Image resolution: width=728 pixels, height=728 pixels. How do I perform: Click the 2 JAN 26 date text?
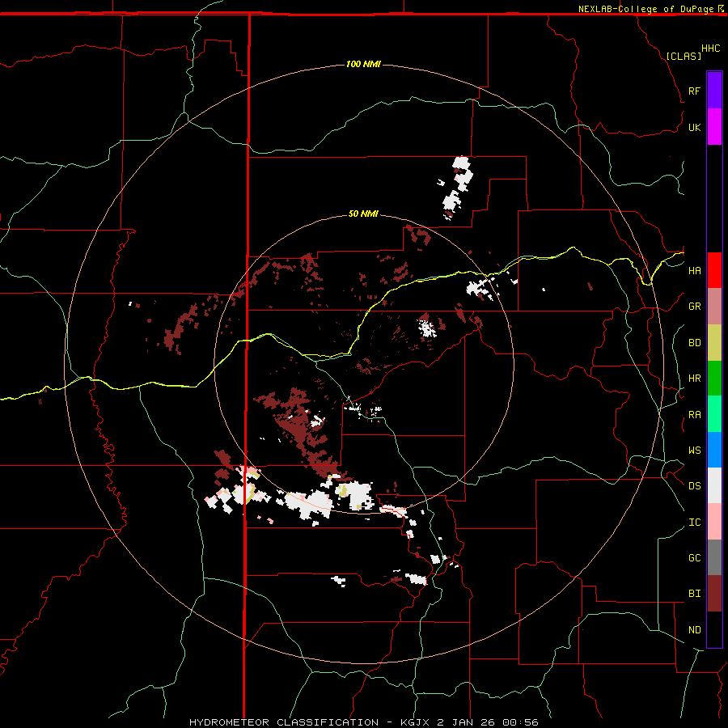click(x=466, y=722)
